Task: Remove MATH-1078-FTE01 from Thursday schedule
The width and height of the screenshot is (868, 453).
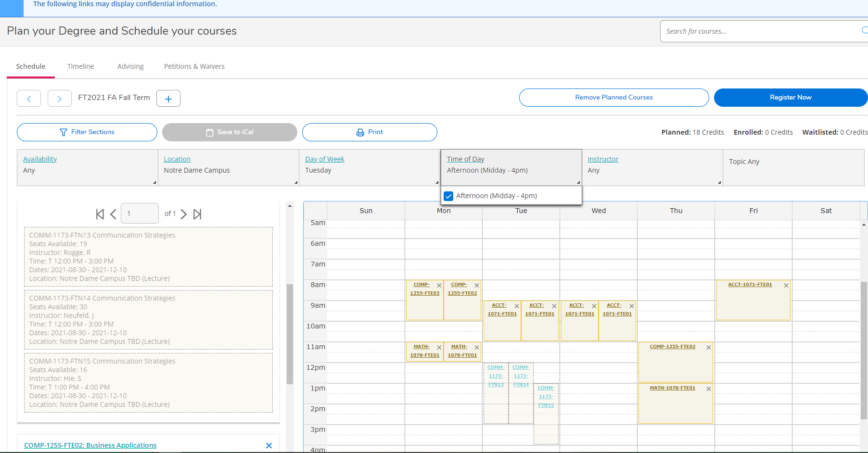Action: (x=708, y=389)
